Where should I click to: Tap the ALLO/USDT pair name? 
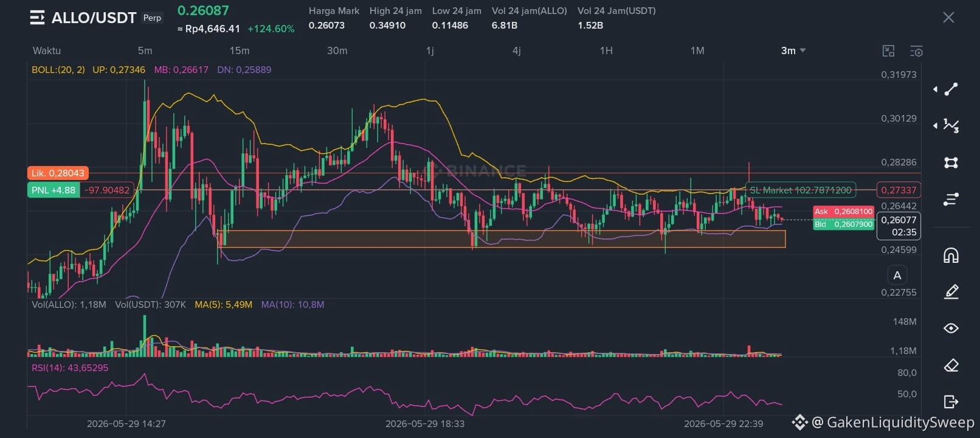pyautogui.click(x=94, y=18)
